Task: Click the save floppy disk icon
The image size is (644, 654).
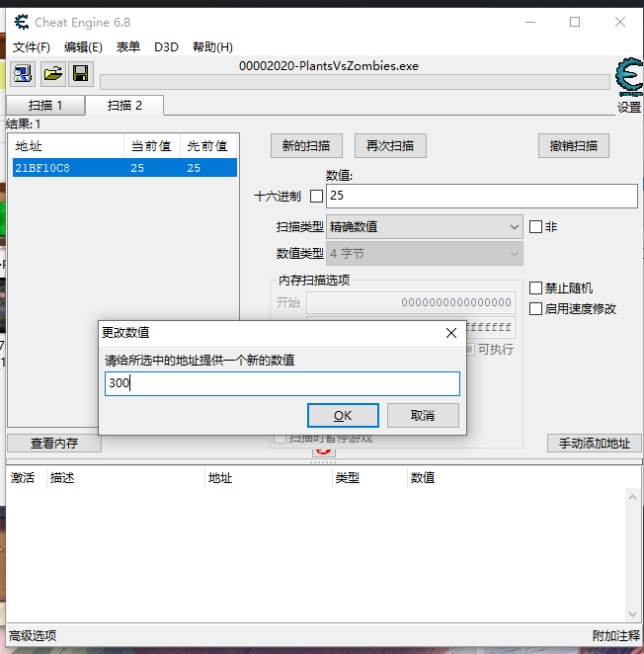Action: pyautogui.click(x=81, y=74)
